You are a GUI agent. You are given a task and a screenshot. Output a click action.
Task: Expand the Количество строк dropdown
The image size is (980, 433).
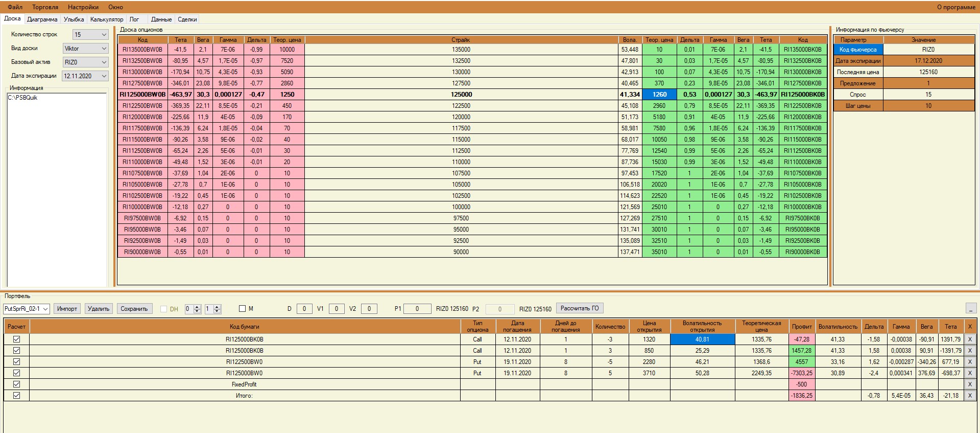pyautogui.click(x=90, y=34)
